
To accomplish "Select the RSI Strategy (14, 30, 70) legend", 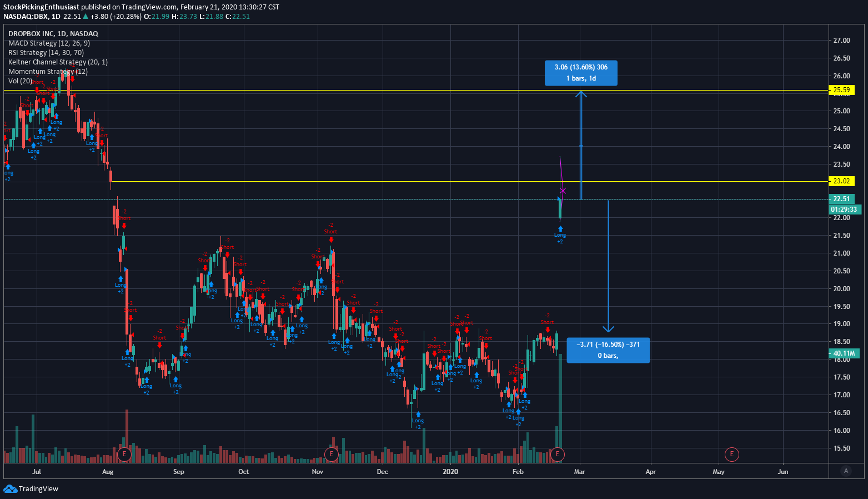I will [x=46, y=53].
